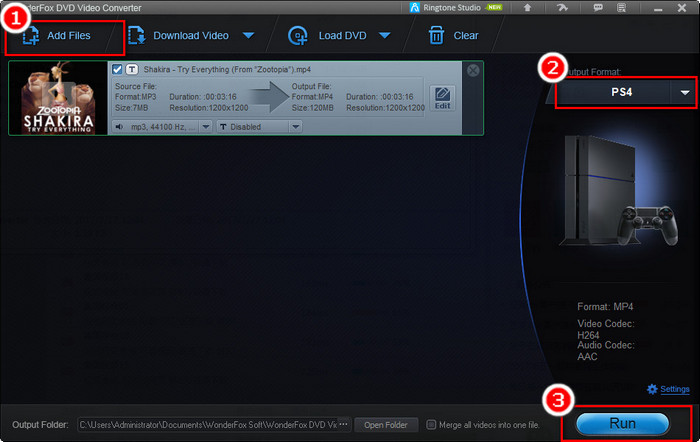Click the speech-bubble feedback icon in the title bar
The height and width of the screenshot is (442, 700).
click(598, 8)
